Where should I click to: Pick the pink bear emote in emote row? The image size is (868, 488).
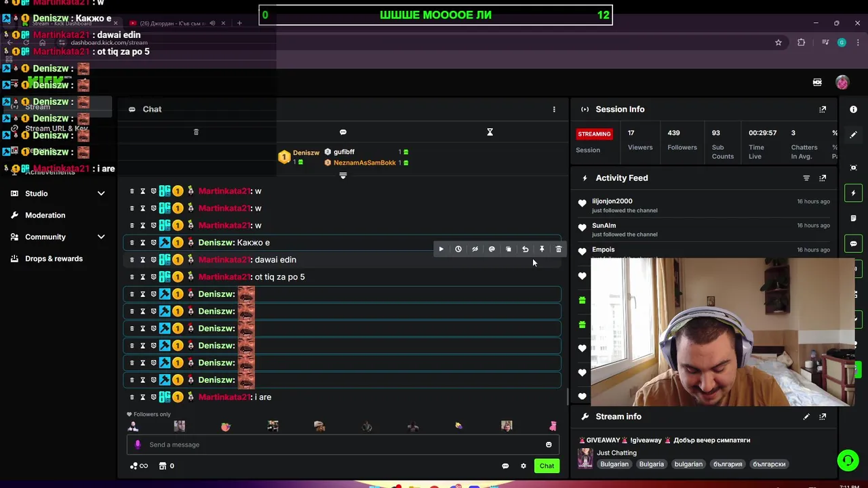pos(553,426)
